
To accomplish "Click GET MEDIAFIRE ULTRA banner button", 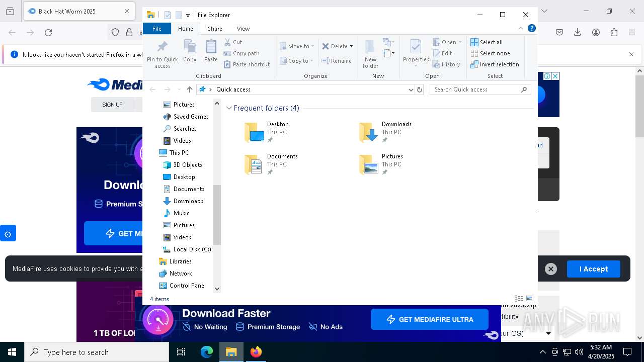I will coord(430,319).
